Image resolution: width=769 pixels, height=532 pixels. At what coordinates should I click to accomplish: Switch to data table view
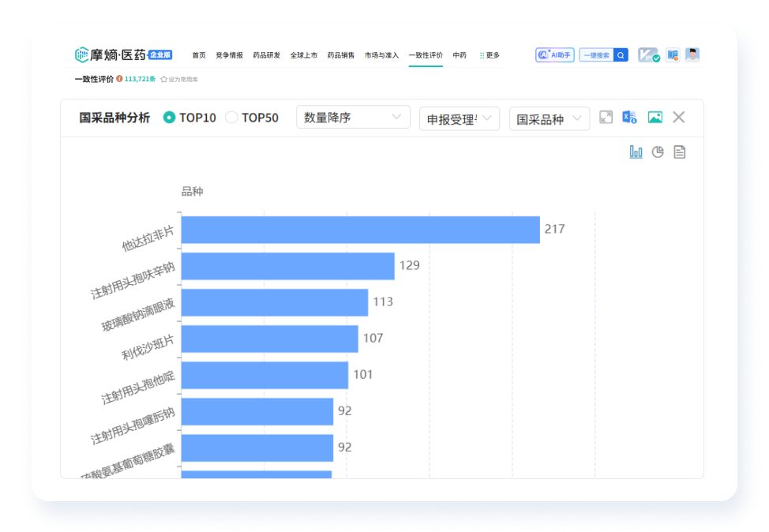tap(680, 152)
